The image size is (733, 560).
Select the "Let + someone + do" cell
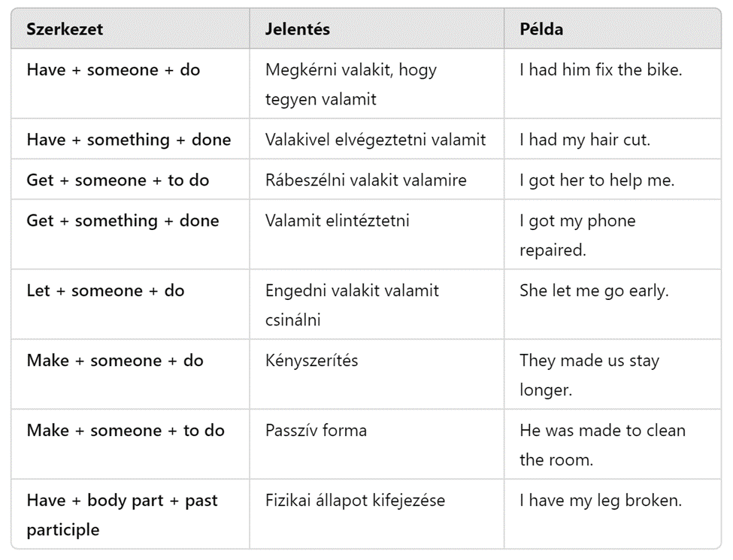tap(105, 291)
